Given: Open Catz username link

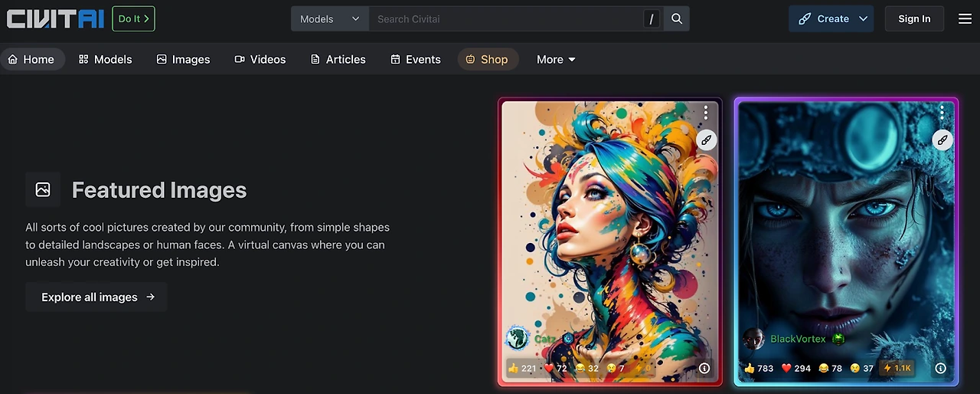Looking at the screenshot, I should tap(545, 339).
